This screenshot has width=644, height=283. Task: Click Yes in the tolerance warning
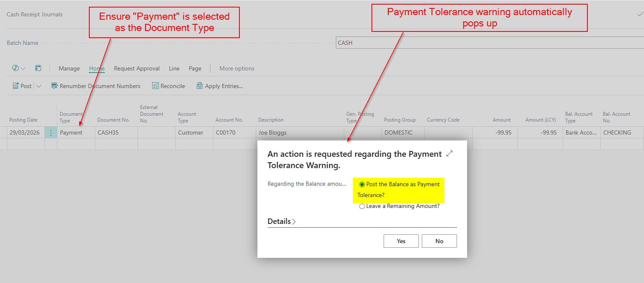pyautogui.click(x=401, y=241)
